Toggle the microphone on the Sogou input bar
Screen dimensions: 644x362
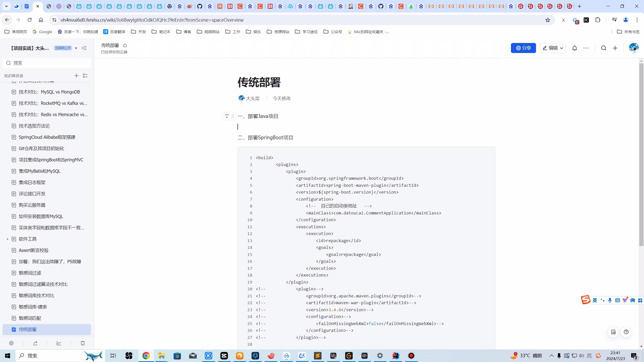click(610, 300)
